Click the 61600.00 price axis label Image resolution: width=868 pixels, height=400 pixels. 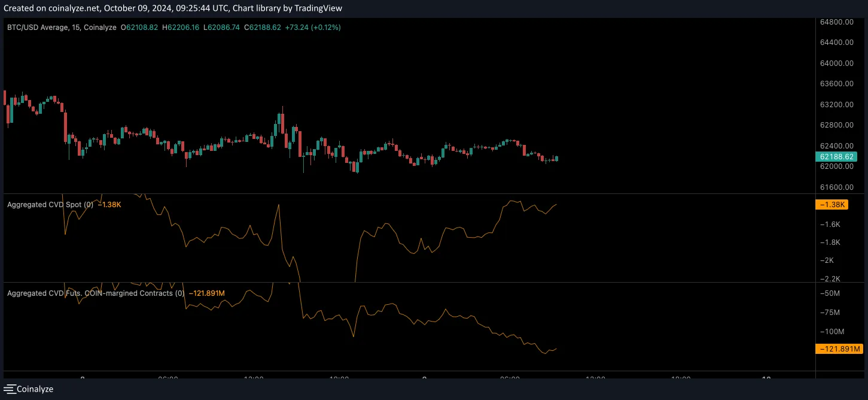[836, 187]
